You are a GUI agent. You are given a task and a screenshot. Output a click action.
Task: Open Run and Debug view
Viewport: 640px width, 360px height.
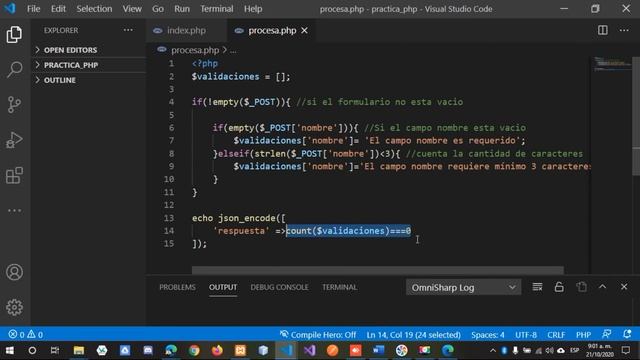pos(14,140)
